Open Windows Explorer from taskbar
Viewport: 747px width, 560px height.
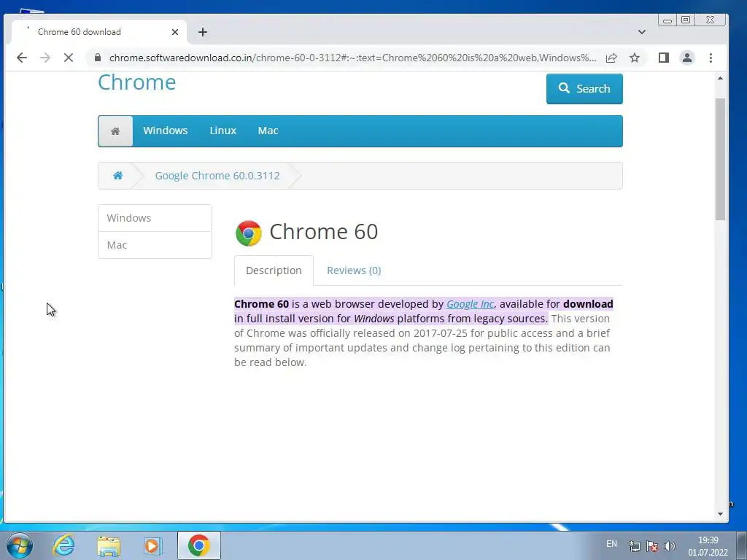(x=109, y=545)
